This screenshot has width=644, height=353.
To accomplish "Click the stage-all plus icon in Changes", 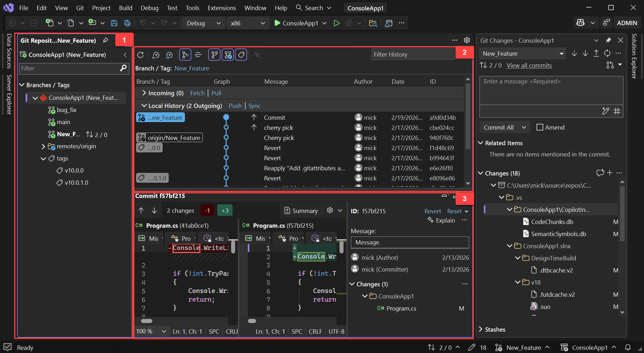I will (x=610, y=173).
